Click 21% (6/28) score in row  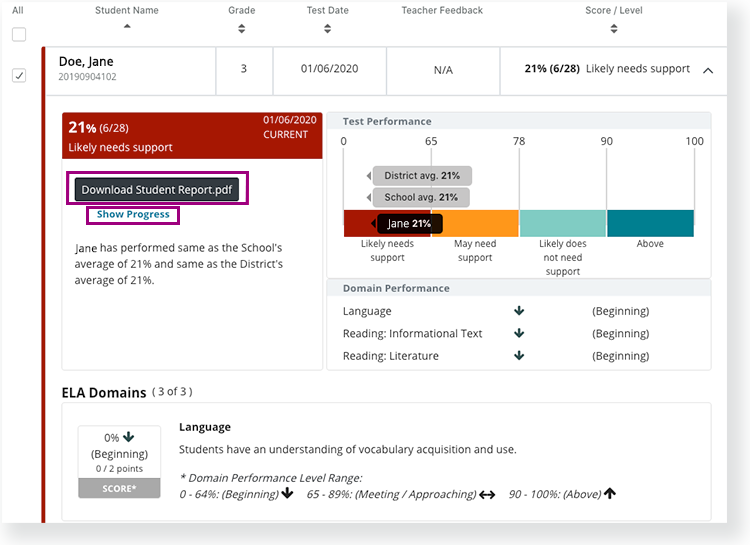click(x=552, y=69)
